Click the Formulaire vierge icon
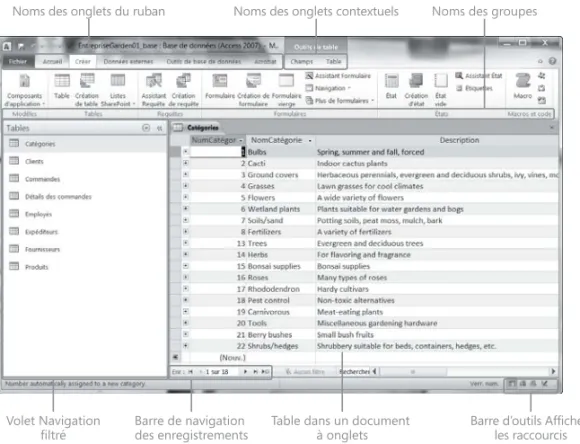Image resolution: width=580 pixels, height=444 pixels. (286, 90)
